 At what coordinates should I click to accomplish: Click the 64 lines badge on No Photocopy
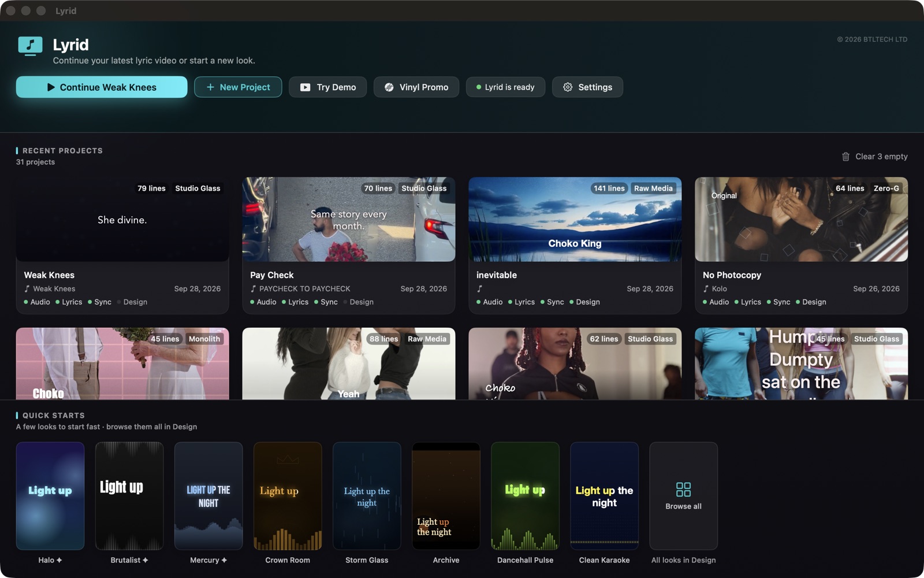pyautogui.click(x=850, y=188)
